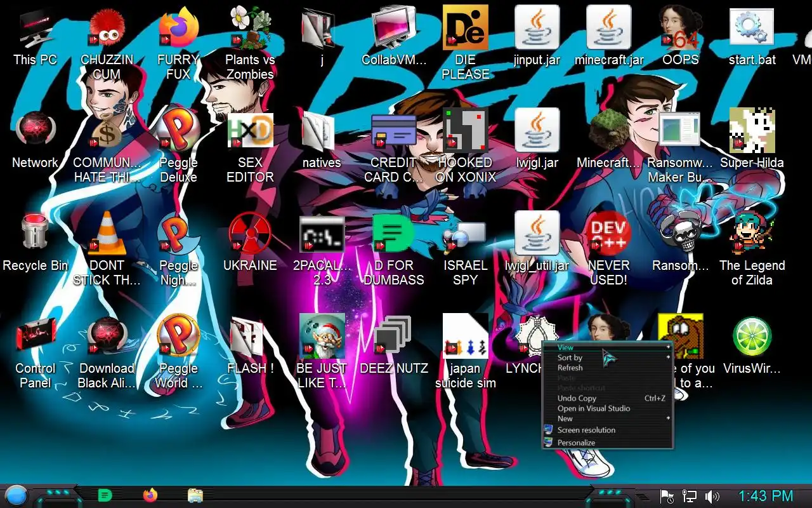This screenshot has width=812, height=508.
Task: Expand the View submenu in context menu
Action: coord(607,347)
